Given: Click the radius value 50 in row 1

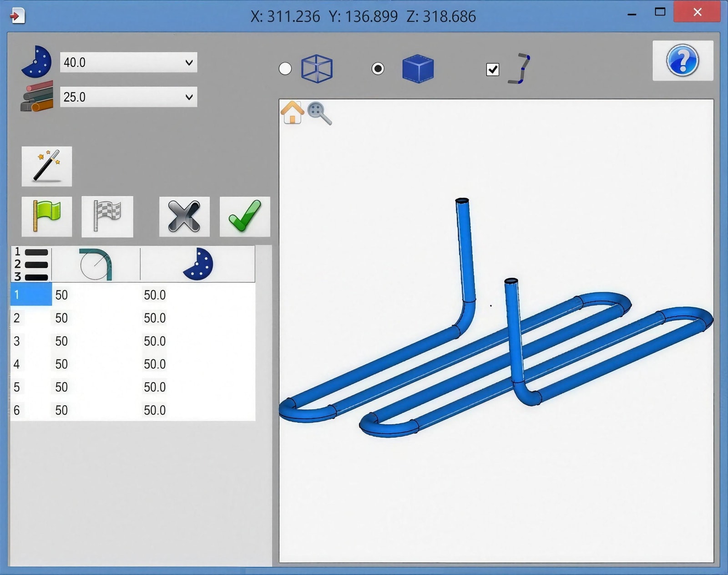Looking at the screenshot, I should tap(61, 295).
